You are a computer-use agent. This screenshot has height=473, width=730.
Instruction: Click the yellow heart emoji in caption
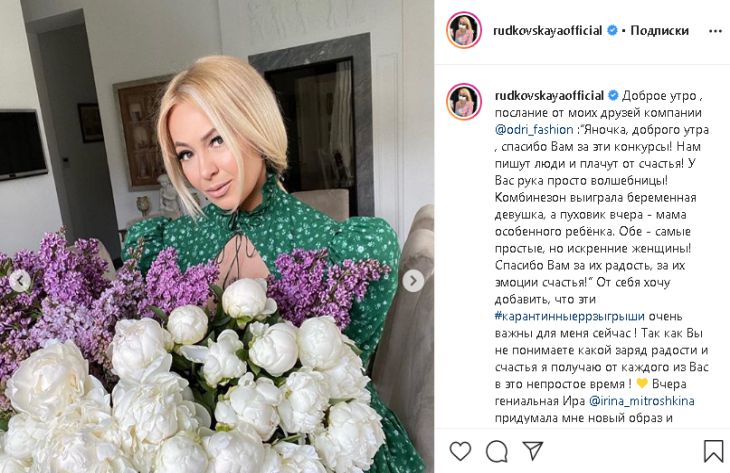642,384
